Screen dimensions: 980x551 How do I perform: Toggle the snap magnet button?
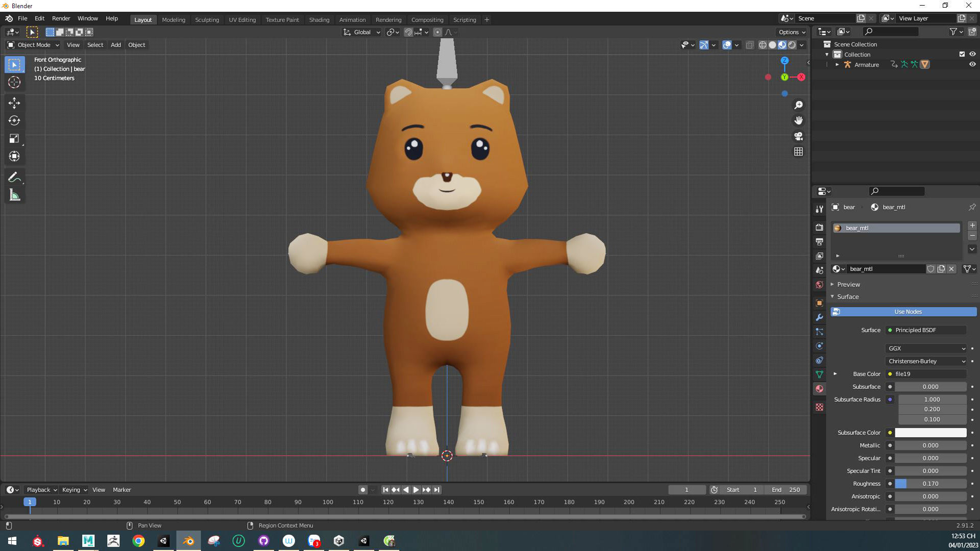(x=408, y=32)
